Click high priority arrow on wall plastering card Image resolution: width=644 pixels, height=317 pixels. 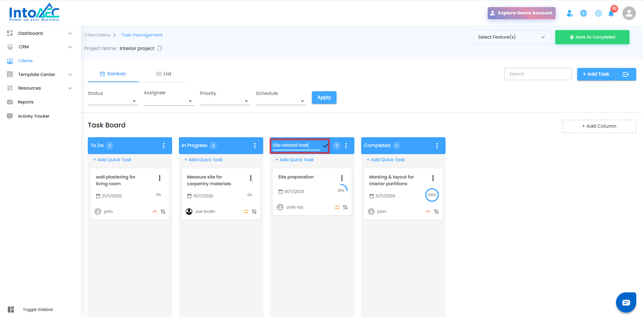pos(155,212)
